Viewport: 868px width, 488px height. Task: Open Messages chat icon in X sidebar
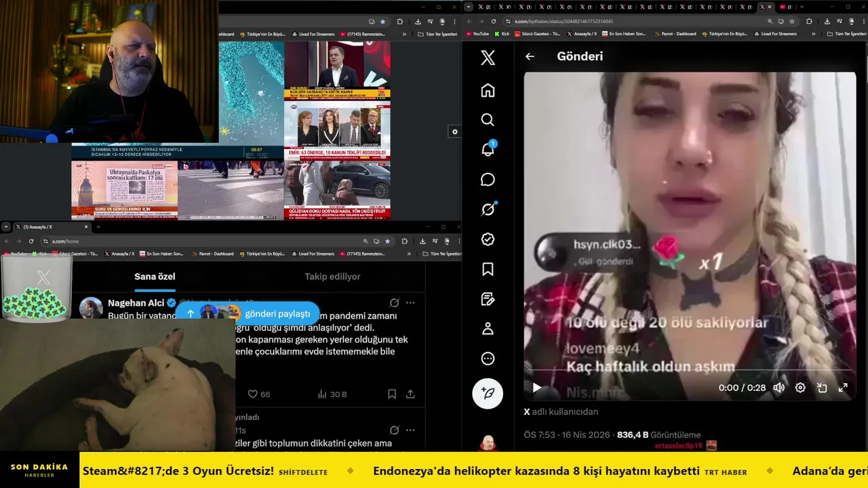488,180
